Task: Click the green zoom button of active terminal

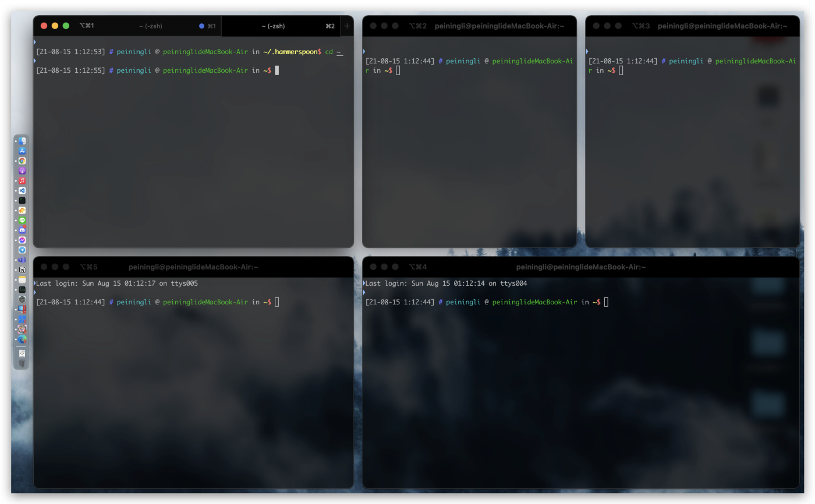Action: click(x=66, y=26)
